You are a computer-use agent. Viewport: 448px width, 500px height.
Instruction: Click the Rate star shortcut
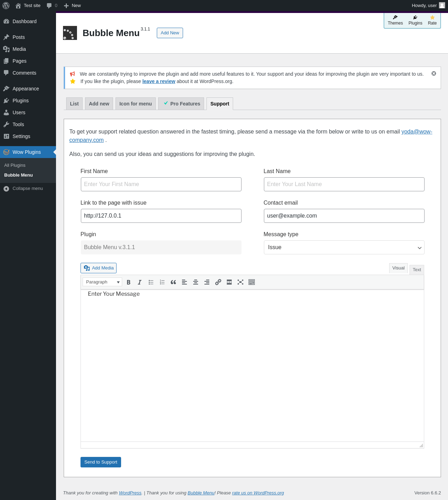coord(432,20)
